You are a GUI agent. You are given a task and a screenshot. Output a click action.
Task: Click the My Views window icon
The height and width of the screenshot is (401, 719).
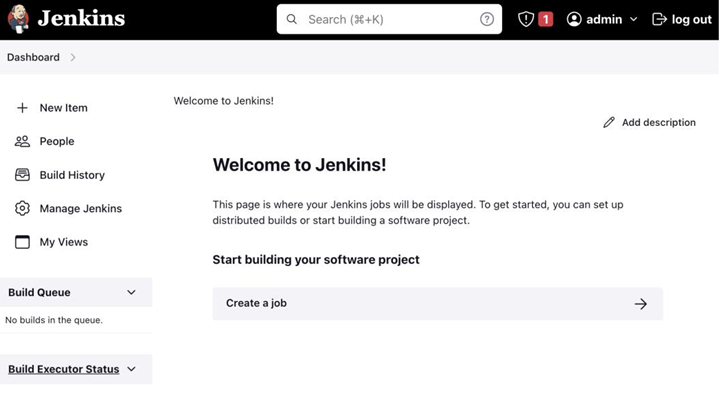pos(22,242)
